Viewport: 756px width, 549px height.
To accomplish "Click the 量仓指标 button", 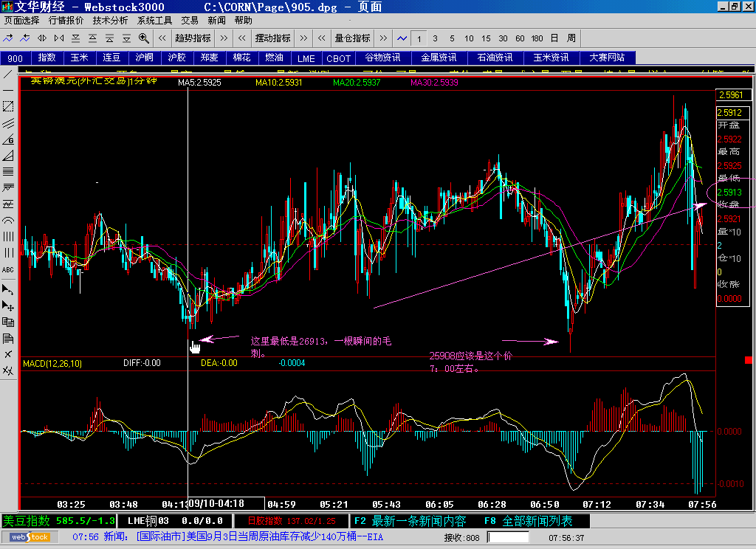I will click(352, 38).
